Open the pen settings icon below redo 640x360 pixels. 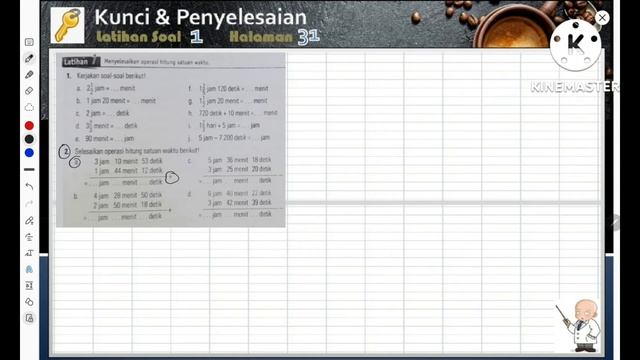tap(29, 221)
